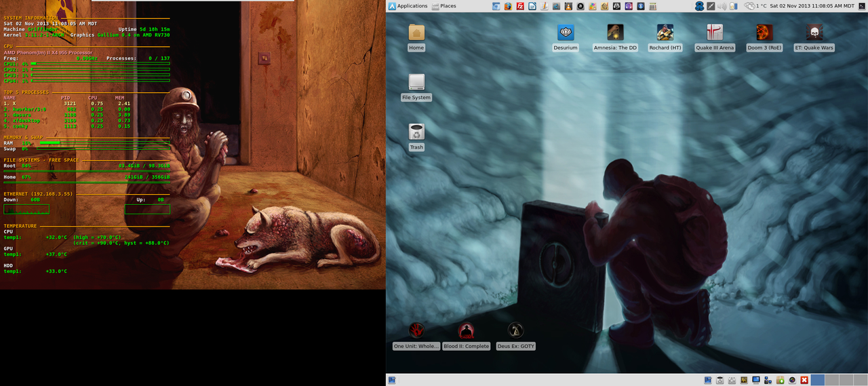Screen dimensions: 868x386
Task: Launch Desurium from the desktop
Action: click(x=566, y=38)
